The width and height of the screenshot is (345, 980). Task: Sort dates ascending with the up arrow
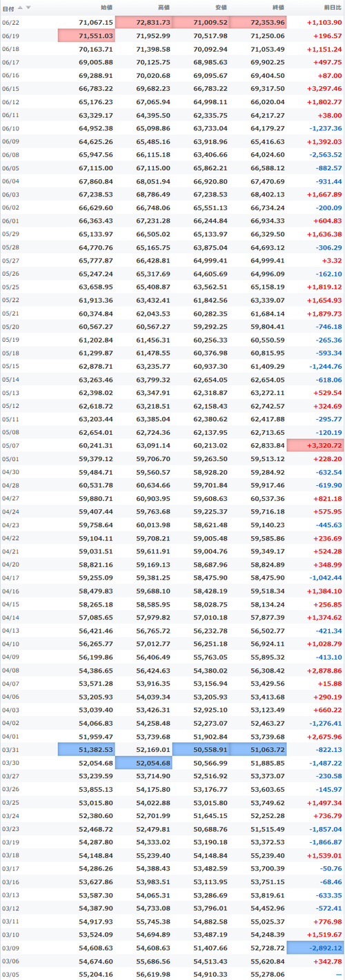pos(21,7)
